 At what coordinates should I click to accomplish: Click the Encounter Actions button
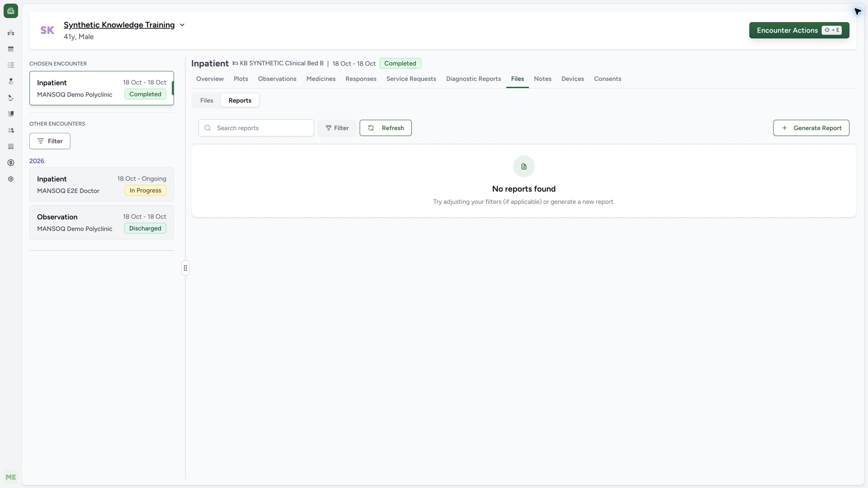pyautogui.click(x=799, y=30)
